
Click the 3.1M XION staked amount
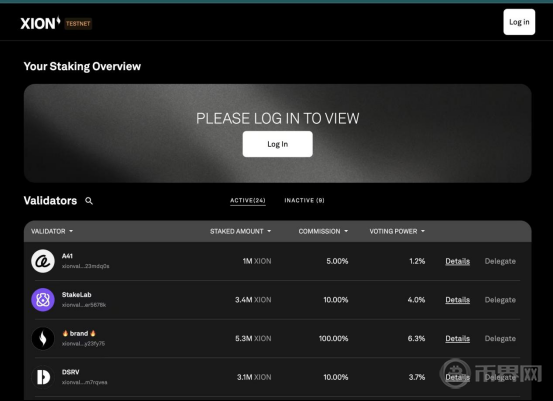click(254, 377)
